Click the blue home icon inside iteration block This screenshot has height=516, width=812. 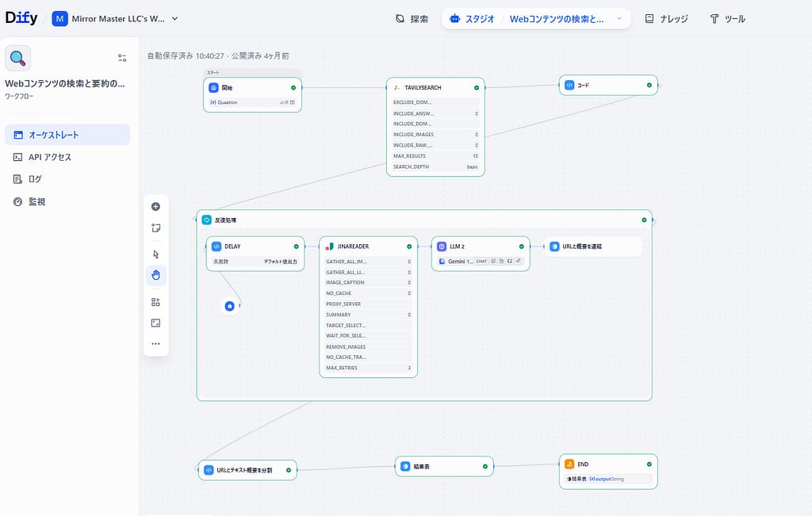pos(230,306)
